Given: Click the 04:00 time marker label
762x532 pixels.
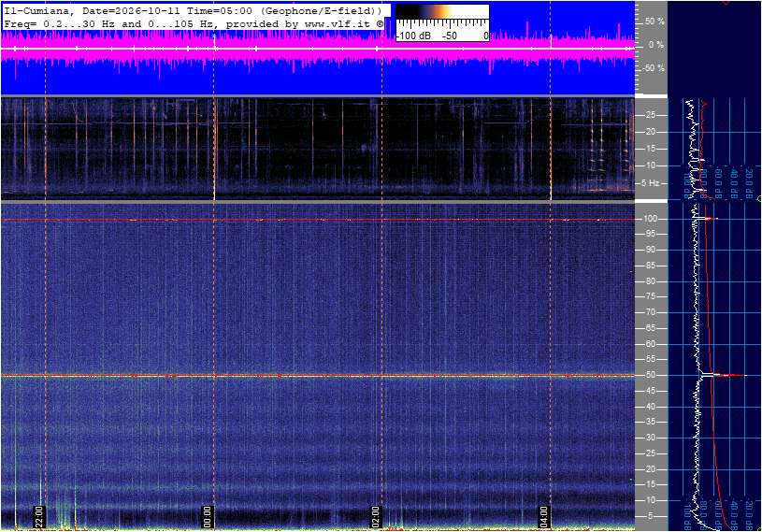Looking at the screenshot, I should click(543, 516).
